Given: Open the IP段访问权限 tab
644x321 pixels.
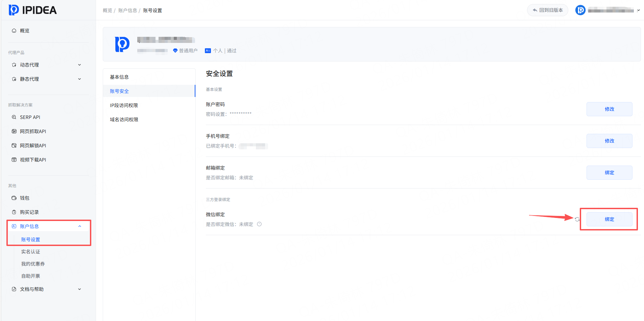Looking at the screenshot, I should click(124, 105).
